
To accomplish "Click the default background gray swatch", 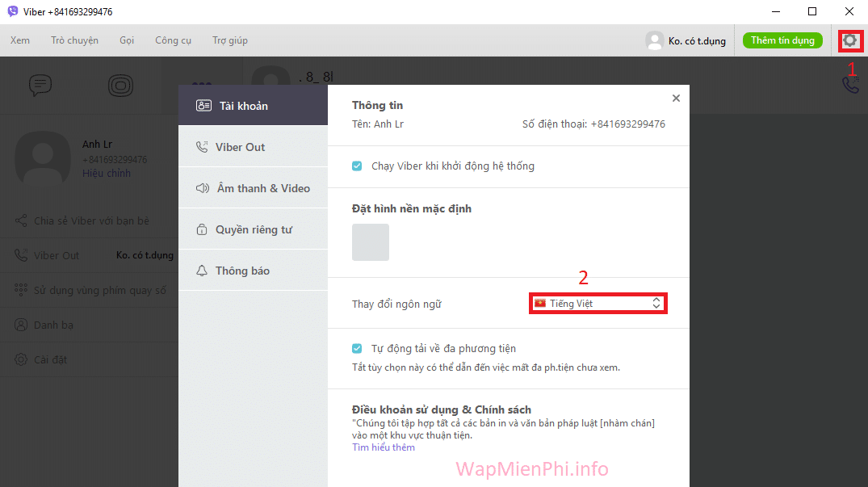I will coord(371,241).
